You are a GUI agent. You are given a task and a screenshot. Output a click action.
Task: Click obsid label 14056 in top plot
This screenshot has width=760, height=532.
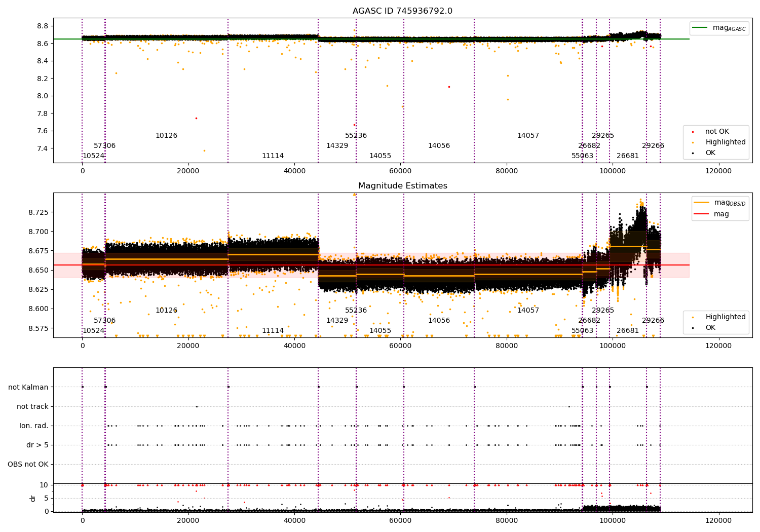[439, 146]
